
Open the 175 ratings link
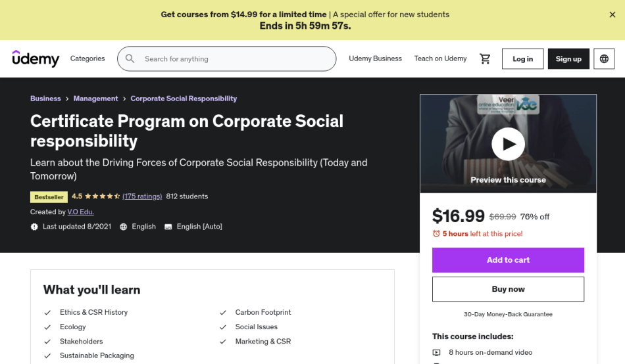click(x=142, y=196)
